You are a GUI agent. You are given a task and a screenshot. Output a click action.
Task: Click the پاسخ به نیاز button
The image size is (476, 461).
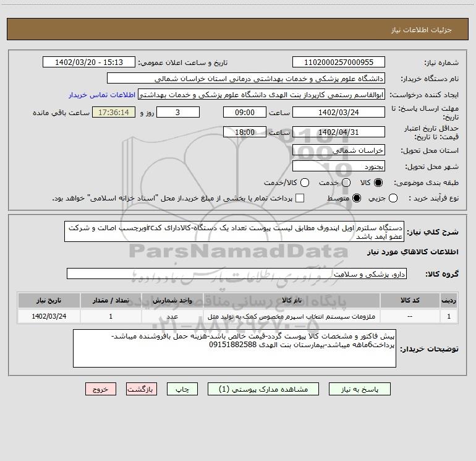pyautogui.click(x=360, y=389)
